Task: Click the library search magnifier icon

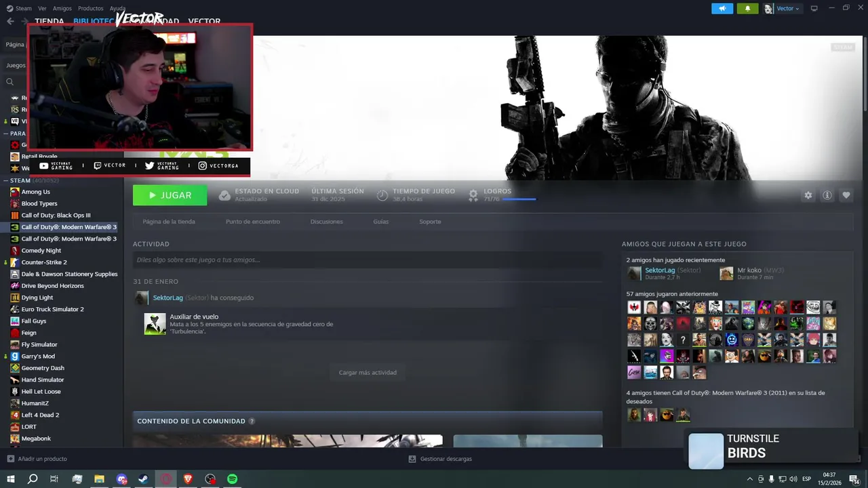Action: click(10, 82)
